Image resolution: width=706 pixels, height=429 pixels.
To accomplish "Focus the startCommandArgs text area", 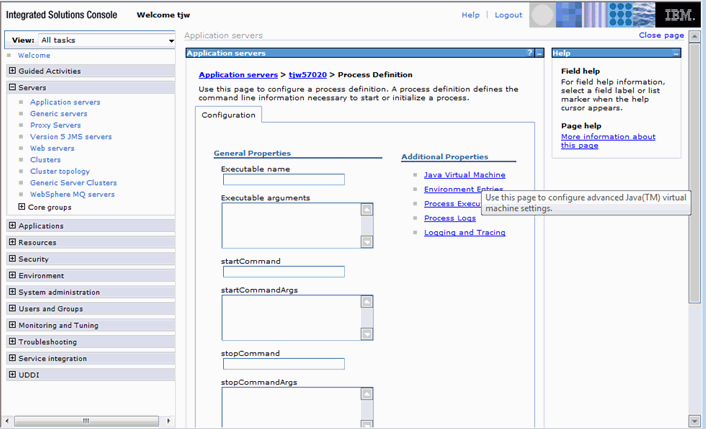I will point(291,318).
